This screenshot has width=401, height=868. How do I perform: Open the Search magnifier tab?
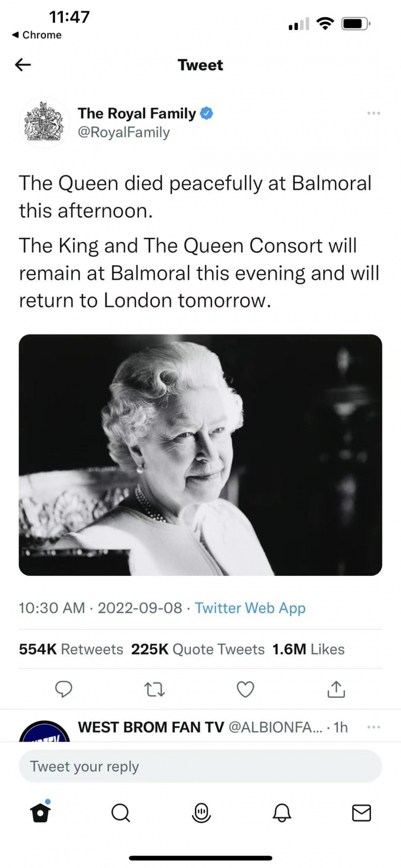point(120,813)
